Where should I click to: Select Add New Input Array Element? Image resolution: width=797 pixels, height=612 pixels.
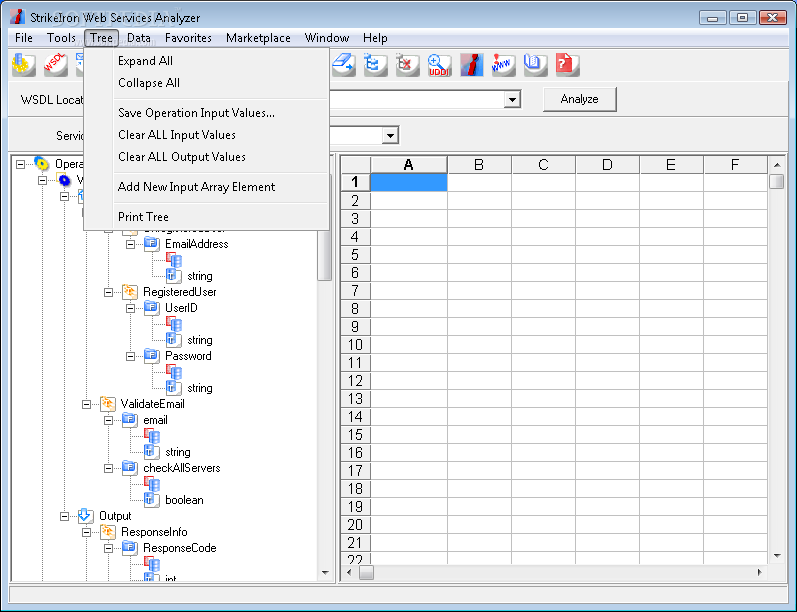tap(206, 187)
